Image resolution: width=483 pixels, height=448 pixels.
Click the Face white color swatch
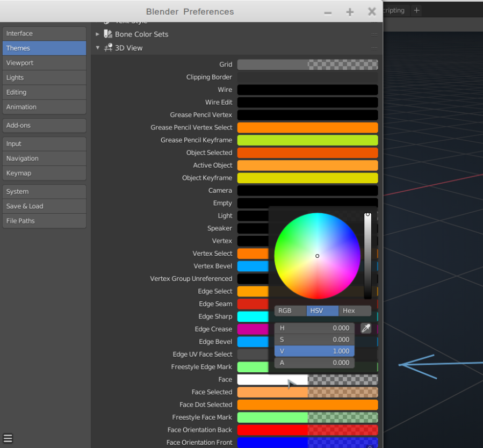click(307, 380)
